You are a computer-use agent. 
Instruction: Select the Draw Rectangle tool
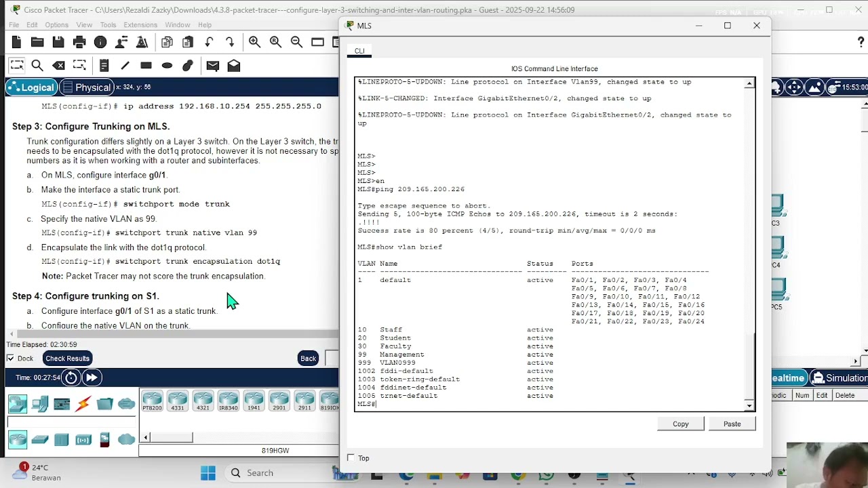pyautogui.click(x=146, y=66)
